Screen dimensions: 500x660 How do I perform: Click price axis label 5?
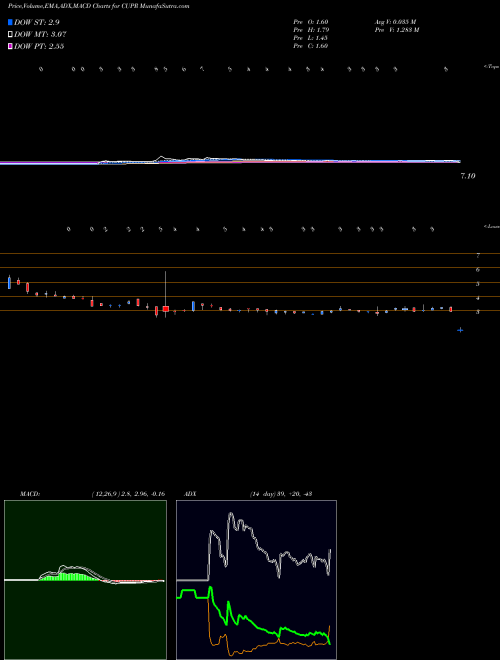478,284
